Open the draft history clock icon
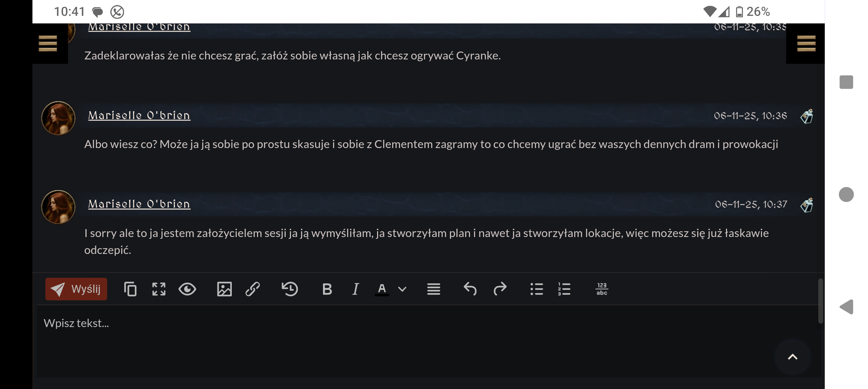Screen dimensions: 868x389 click(x=289, y=289)
